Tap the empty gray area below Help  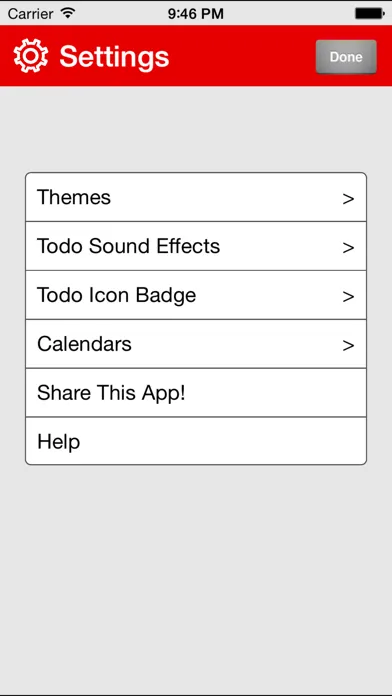point(196,577)
